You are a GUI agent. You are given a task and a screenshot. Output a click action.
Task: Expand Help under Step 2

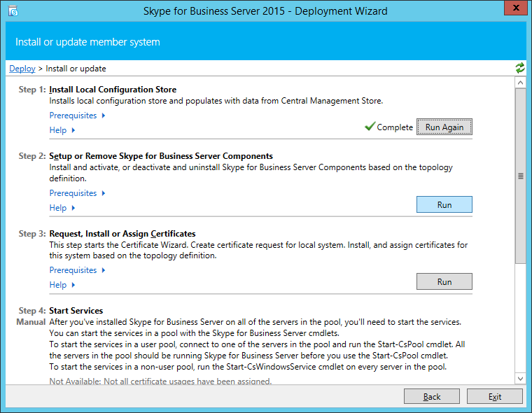[x=62, y=208]
